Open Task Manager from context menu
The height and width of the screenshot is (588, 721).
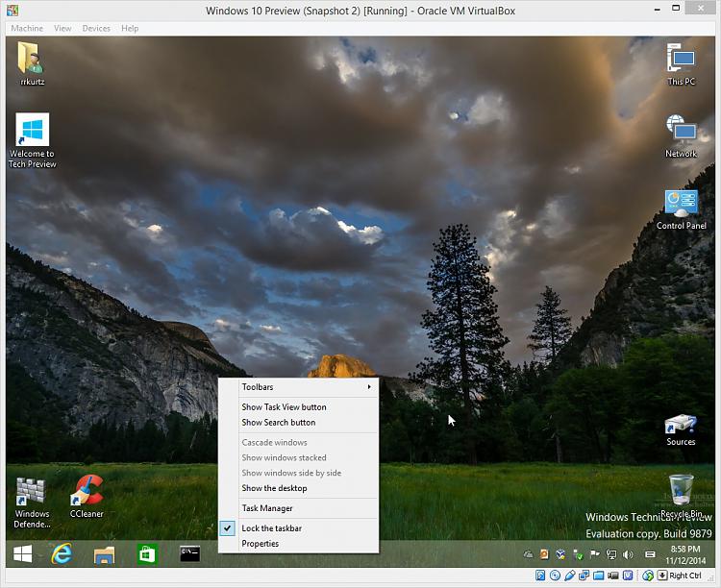(299, 508)
